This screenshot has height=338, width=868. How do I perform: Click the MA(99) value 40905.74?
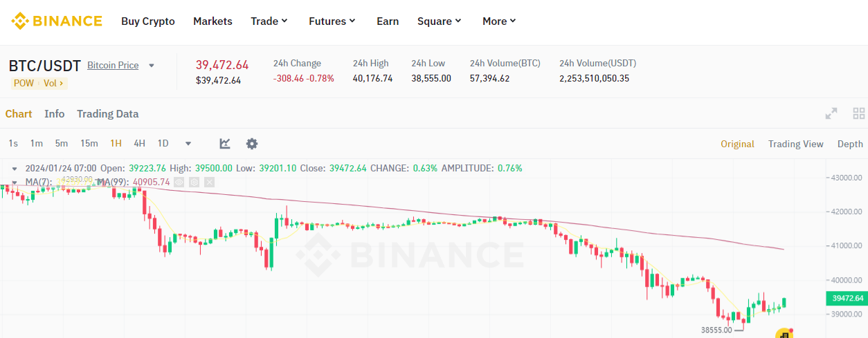(x=150, y=182)
